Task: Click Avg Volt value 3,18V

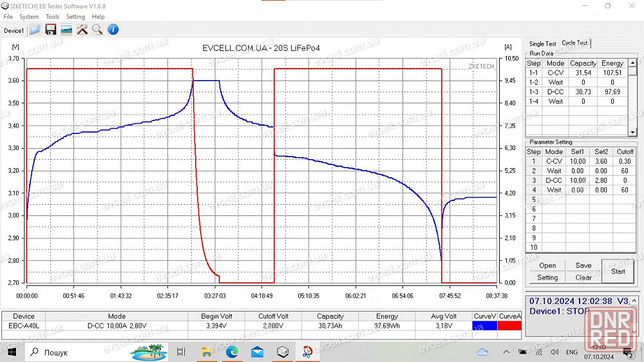Action: point(444,326)
